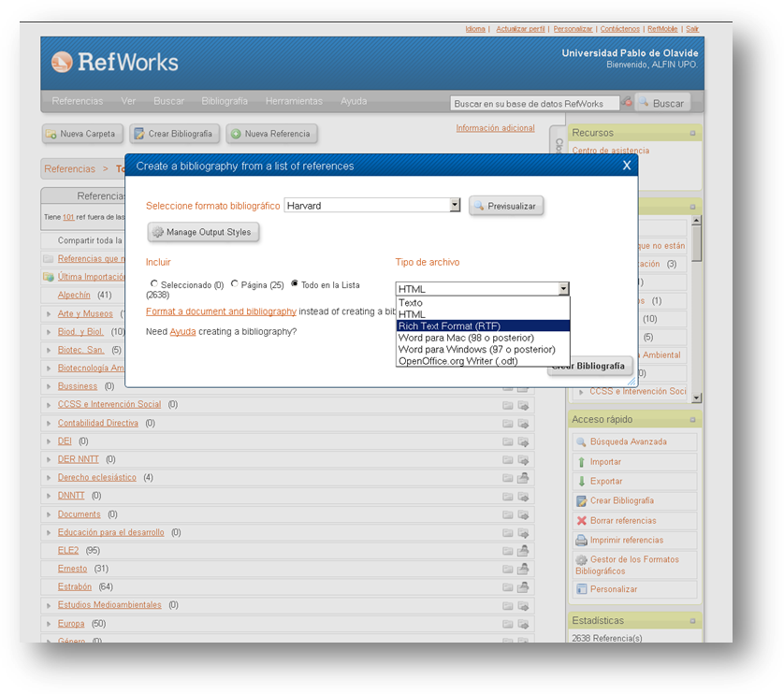
Task: Open the Format a document and bibliography link
Action: tap(221, 311)
